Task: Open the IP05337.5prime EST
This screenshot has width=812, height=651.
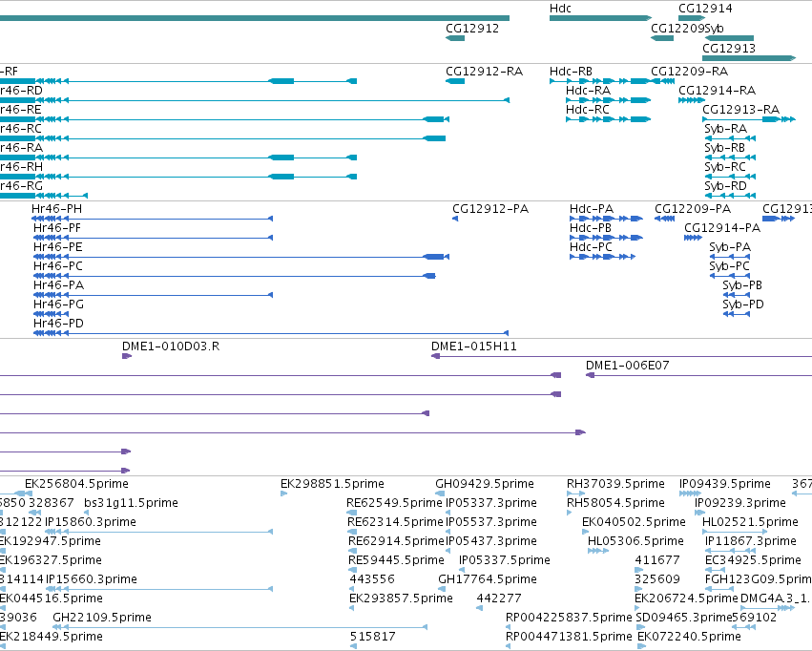Action: [462, 570]
